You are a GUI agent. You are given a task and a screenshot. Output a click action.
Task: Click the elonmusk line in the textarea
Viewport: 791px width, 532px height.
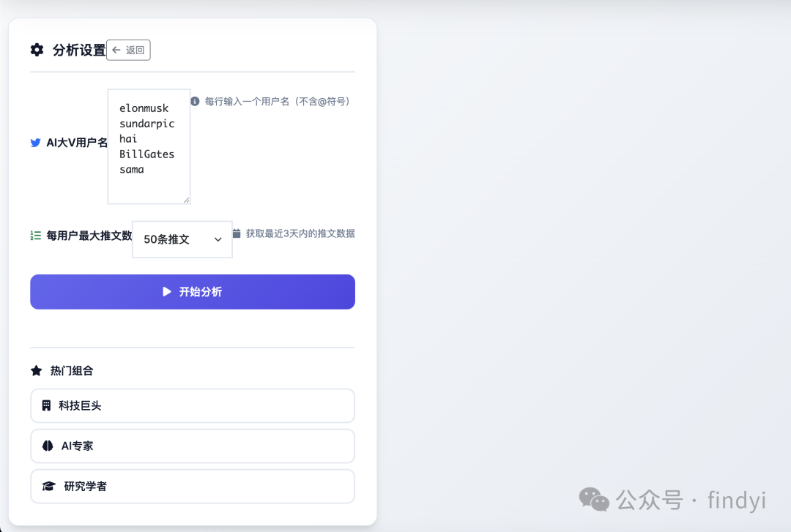point(144,108)
